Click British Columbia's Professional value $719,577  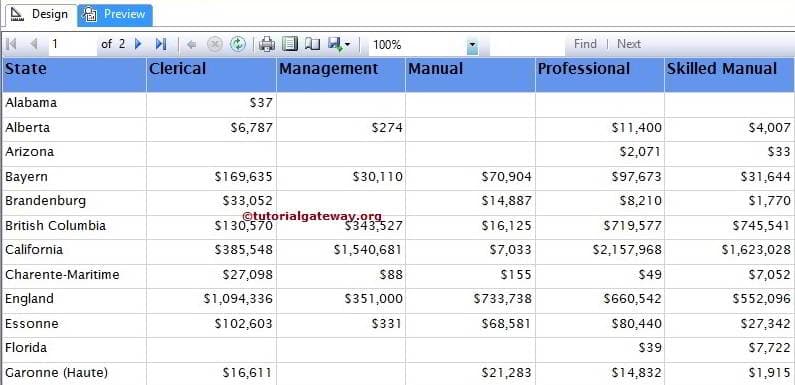632,226
